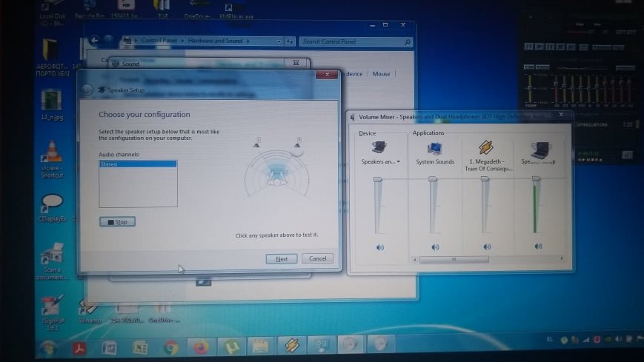
Task: Open Word from the taskbar
Action: point(109,348)
